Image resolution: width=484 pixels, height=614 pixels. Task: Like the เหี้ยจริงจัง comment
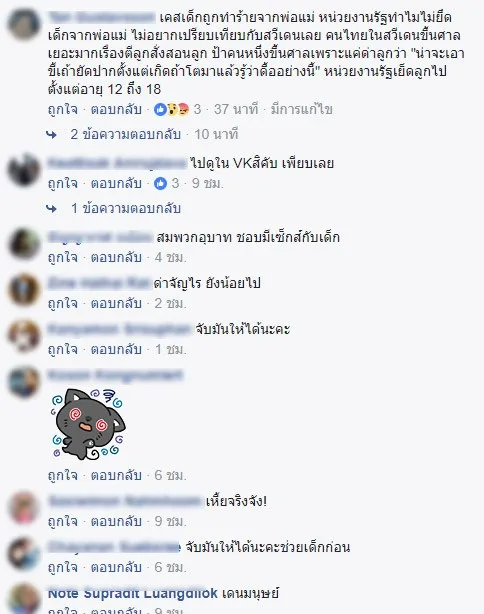click(63, 521)
